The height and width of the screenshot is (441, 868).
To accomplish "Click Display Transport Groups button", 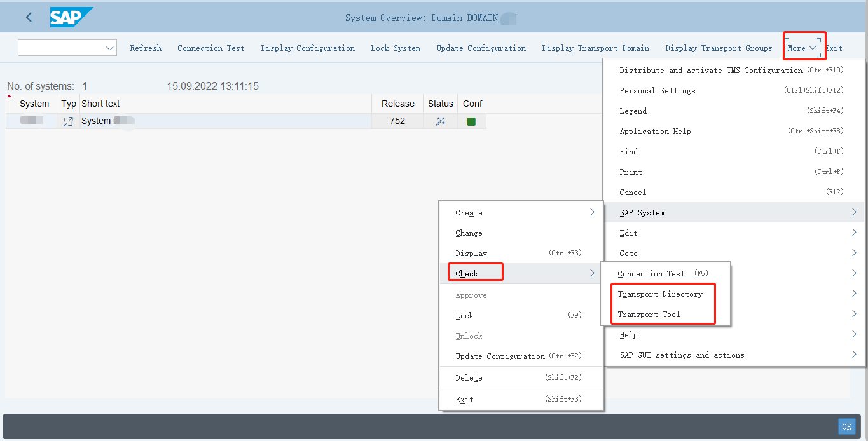I will pyautogui.click(x=719, y=48).
